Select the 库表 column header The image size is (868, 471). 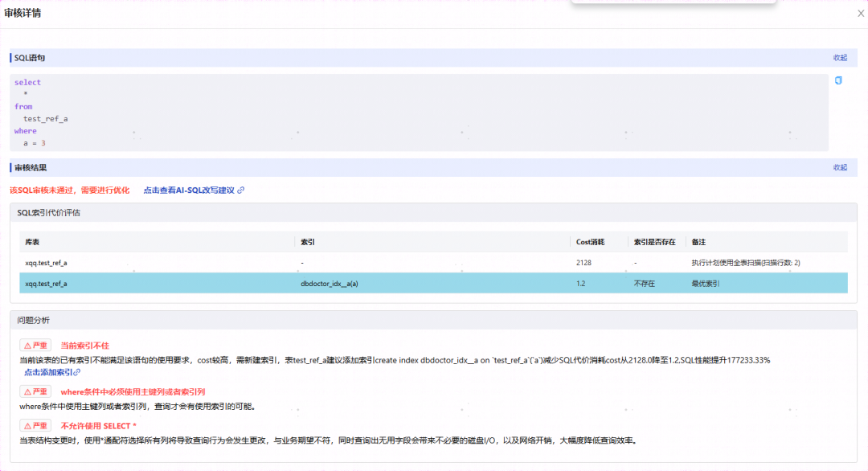point(32,242)
